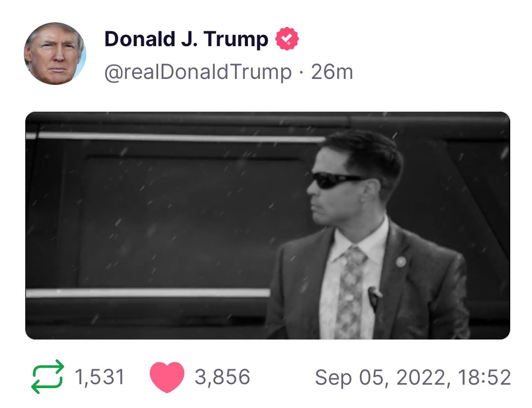The height and width of the screenshot is (408, 532).
Task: Click the Sep 05, 2022 date text
Action: pyautogui.click(x=380, y=377)
